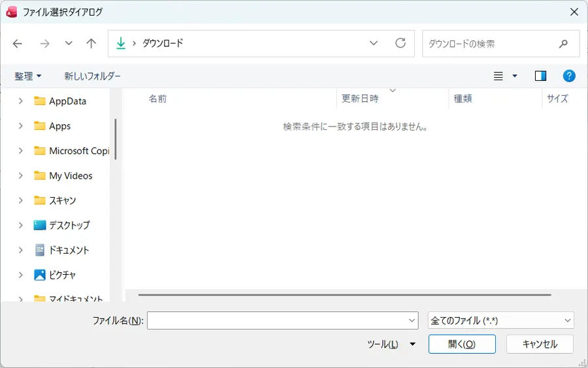Open the 全てのファイル file type dropdown

500,320
